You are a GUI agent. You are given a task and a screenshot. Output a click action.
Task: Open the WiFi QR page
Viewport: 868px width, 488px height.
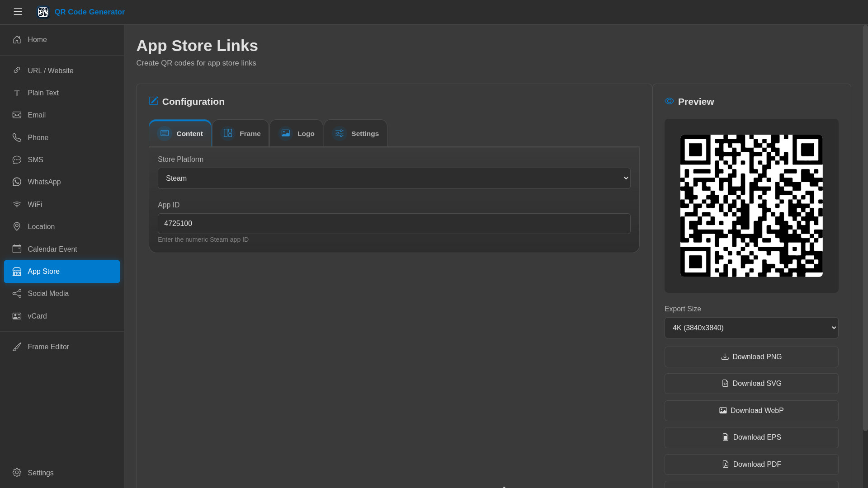click(x=62, y=205)
